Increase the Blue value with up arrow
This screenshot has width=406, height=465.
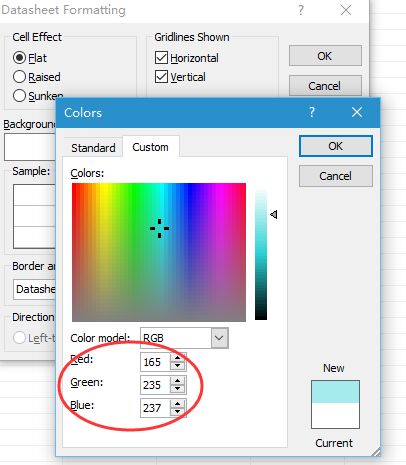pos(177,404)
